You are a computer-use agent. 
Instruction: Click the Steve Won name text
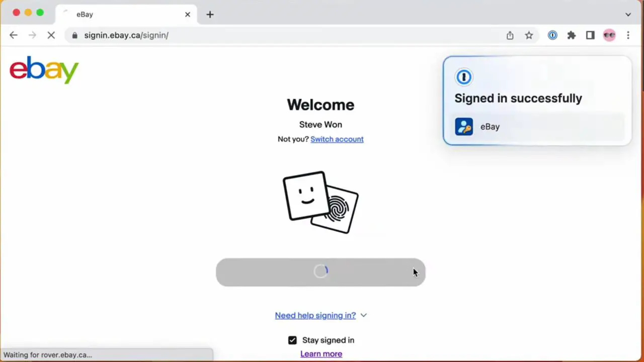coord(320,125)
